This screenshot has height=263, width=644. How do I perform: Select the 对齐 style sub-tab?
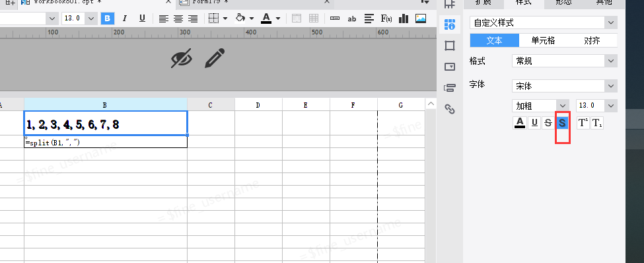point(592,41)
